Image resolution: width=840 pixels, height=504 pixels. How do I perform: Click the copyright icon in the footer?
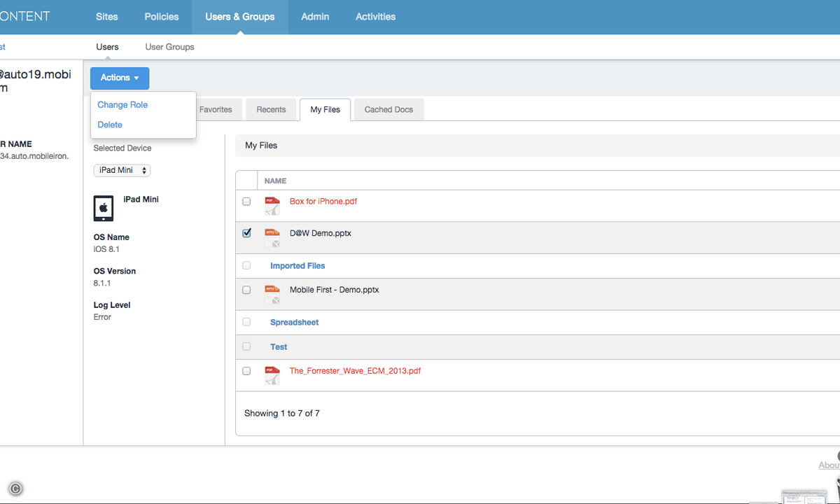[15, 489]
